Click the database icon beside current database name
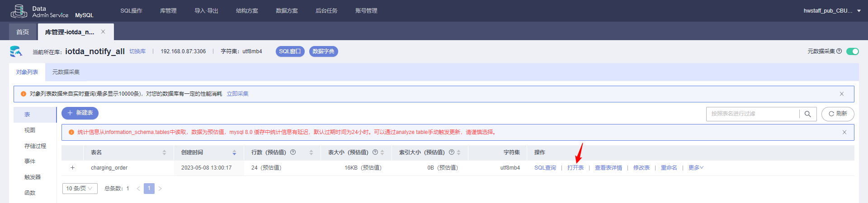Image resolution: width=868 pixels, height=203 pixels. (16, 51)
